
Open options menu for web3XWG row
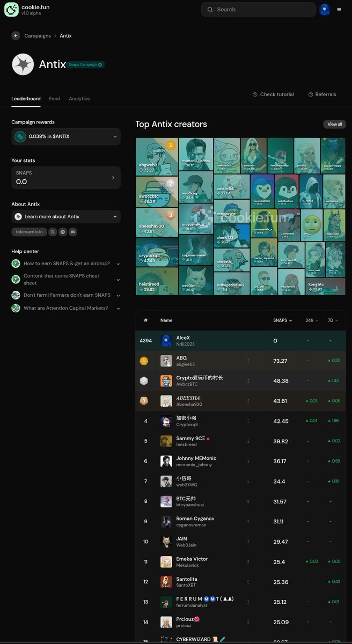point(248,481)
